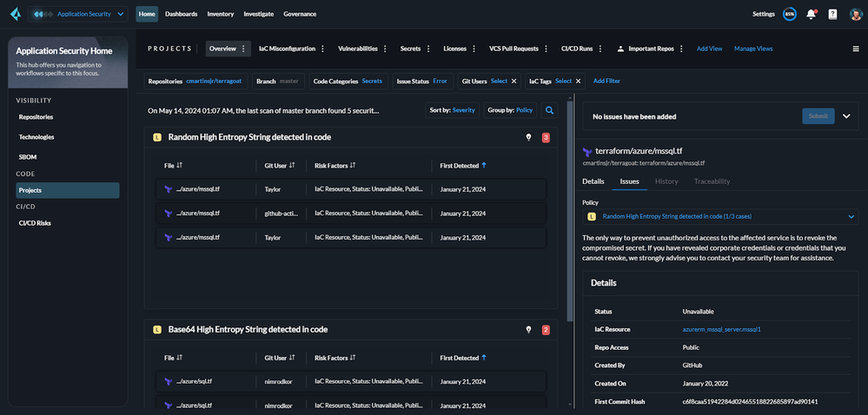The image size is (868, 415).
Task: Open the Dashboards menu
Action: pos(181,14)
